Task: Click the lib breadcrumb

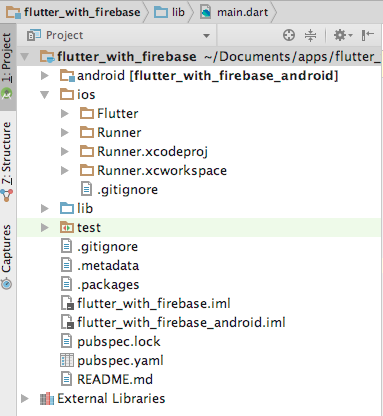Action: (170, 12)
